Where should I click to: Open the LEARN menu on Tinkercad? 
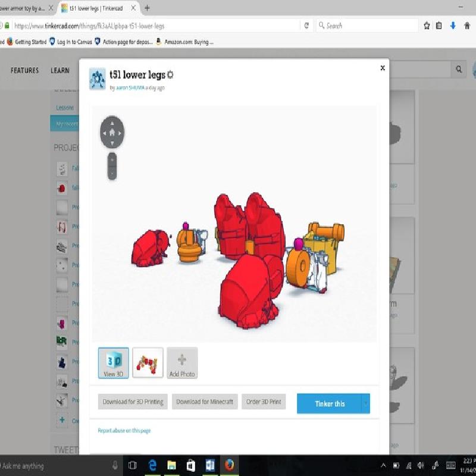(x=60, y=71)
